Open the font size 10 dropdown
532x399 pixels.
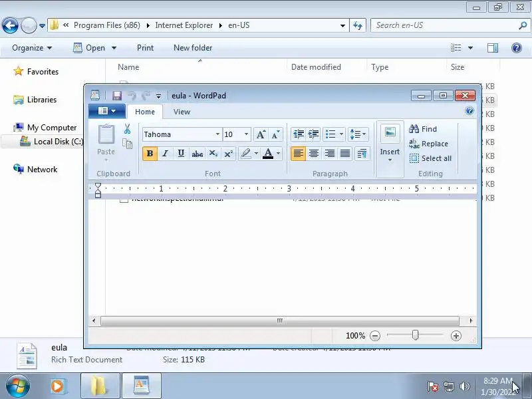coord(246,134)
